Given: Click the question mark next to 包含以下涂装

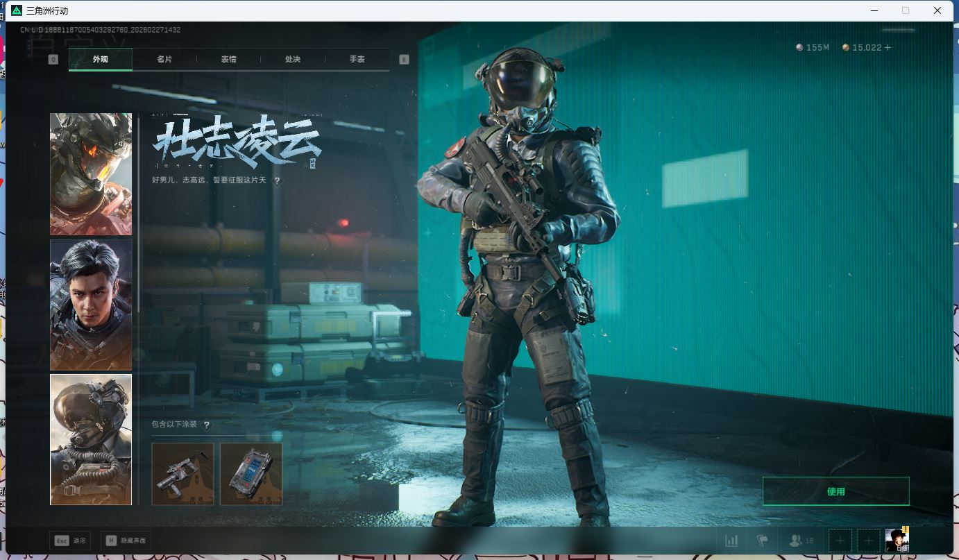Looking at the screenshot, I should coord(206,425).
